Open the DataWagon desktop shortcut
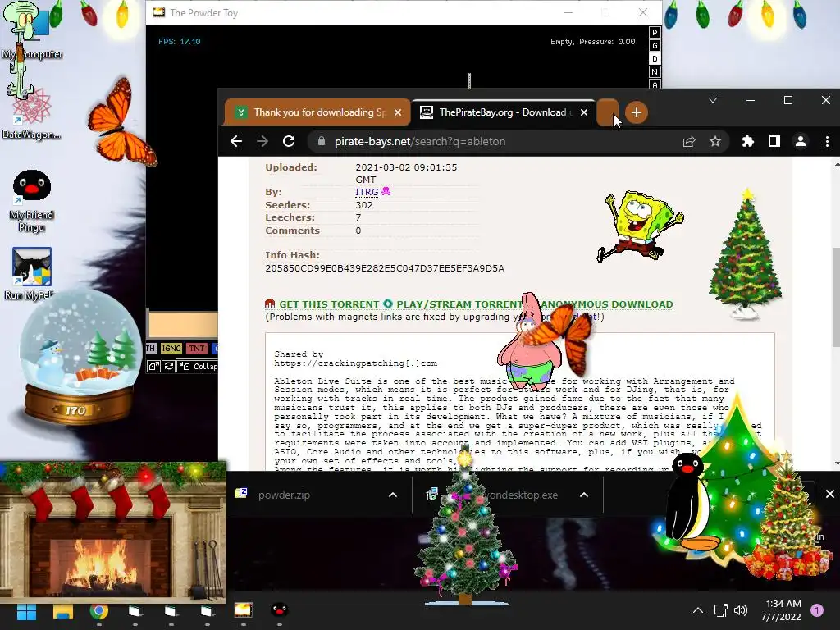The height and width of the screenshot is (630, 840). point(31,115)
